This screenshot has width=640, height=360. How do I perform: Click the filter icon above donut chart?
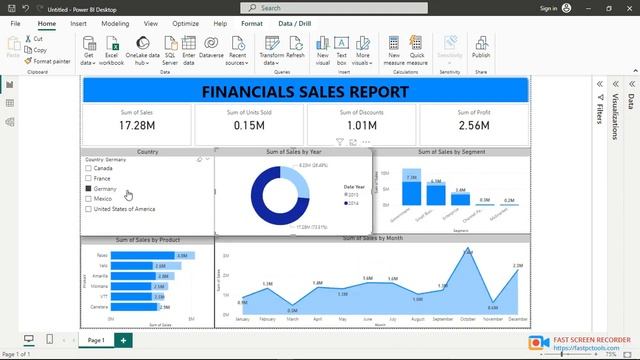[340, 142]
